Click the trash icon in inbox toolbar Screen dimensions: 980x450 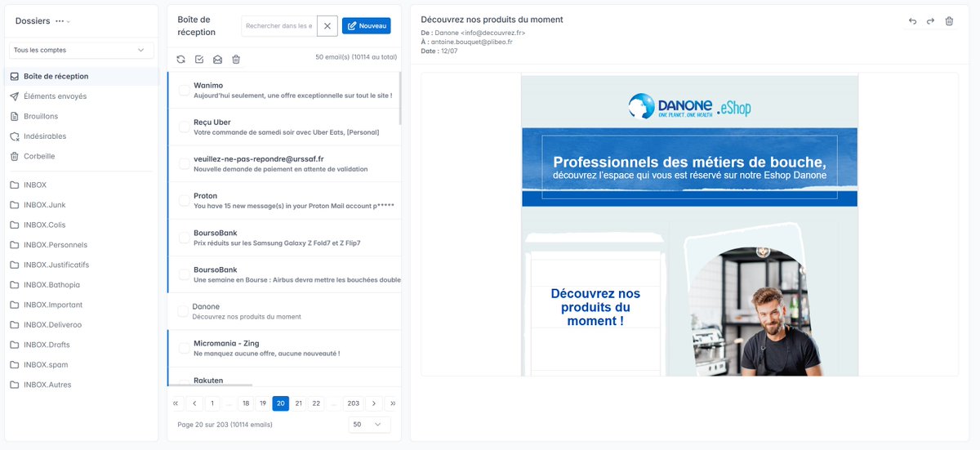click(236, 59)
